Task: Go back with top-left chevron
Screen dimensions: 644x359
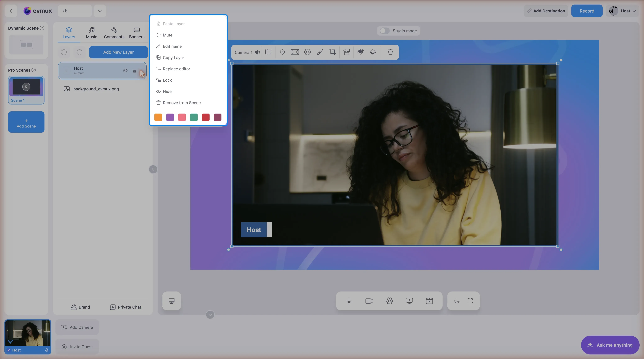Action: click(x=11, y=11)
